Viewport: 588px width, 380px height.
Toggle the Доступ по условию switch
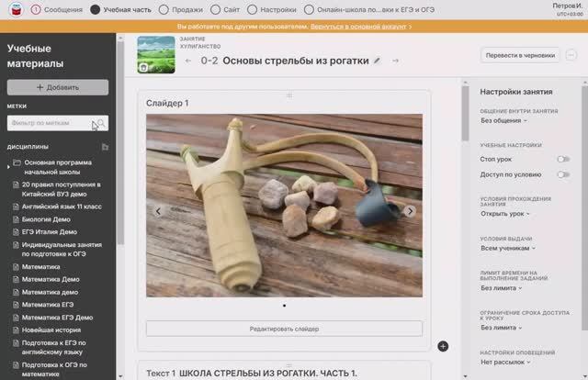(562, 173)
